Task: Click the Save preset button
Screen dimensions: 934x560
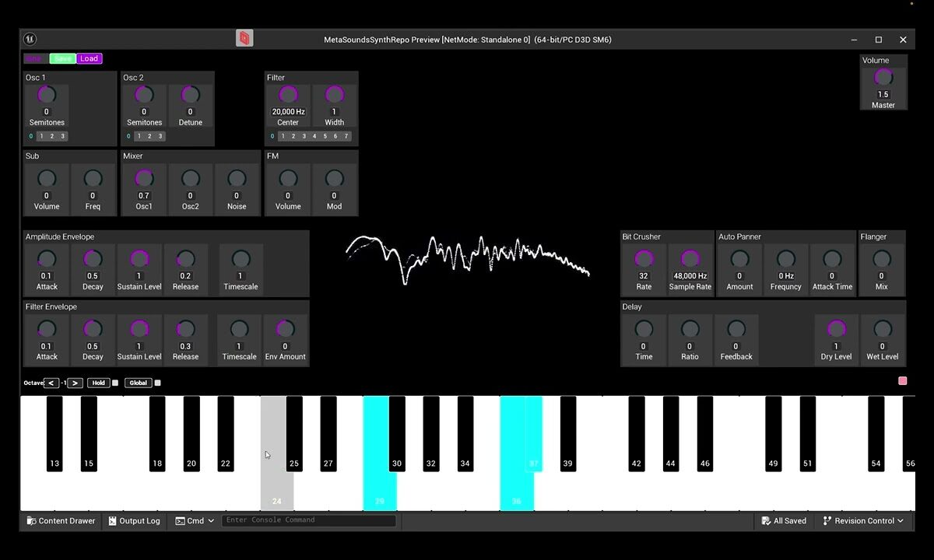Action: (63, 58)
